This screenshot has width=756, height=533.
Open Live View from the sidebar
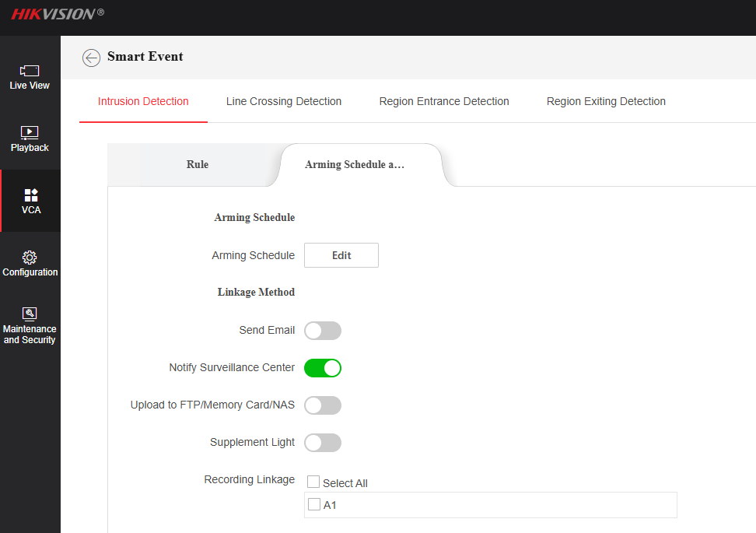pos(30,77)
